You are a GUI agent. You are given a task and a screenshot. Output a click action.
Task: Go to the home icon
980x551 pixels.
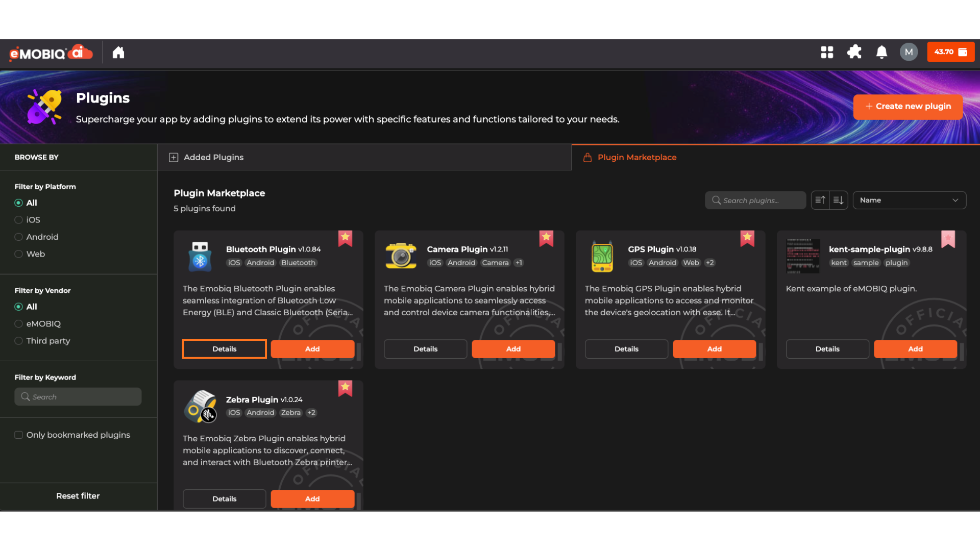tap(118, 53)
